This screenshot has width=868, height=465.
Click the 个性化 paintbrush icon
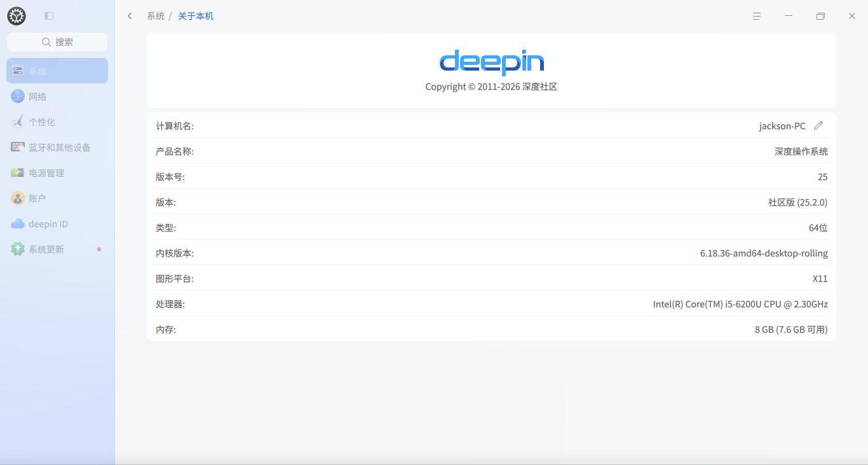[x=18, y=121]
